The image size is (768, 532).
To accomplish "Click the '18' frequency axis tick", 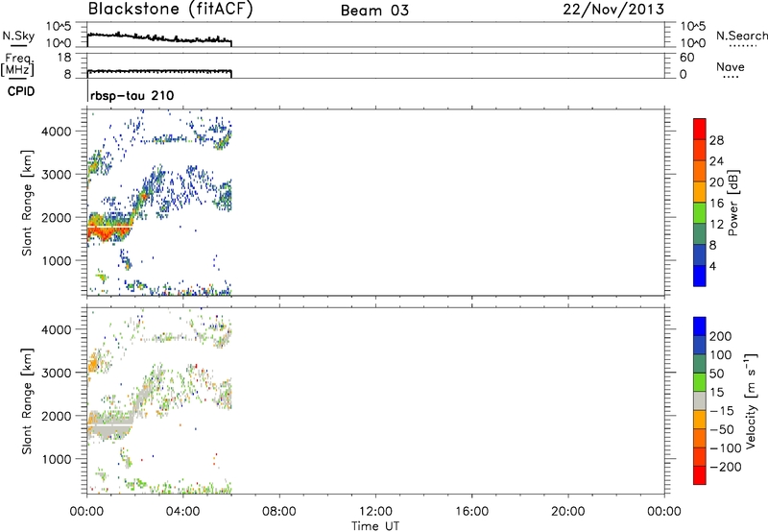I will point(64,58).
